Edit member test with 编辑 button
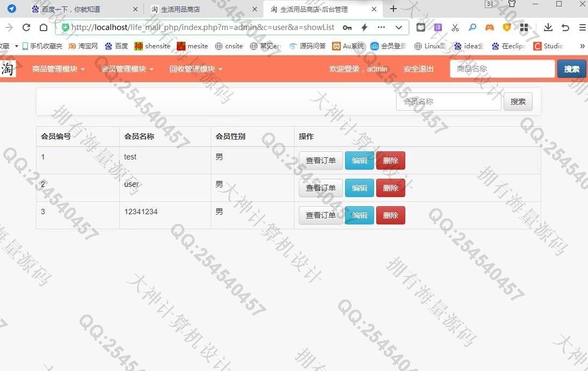 [359, 161]
